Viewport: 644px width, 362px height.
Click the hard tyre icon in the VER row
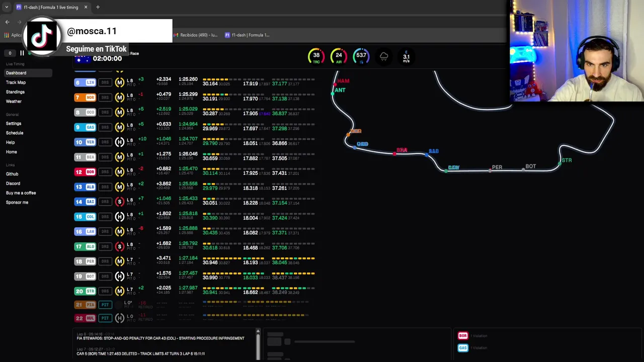point(119,142)
